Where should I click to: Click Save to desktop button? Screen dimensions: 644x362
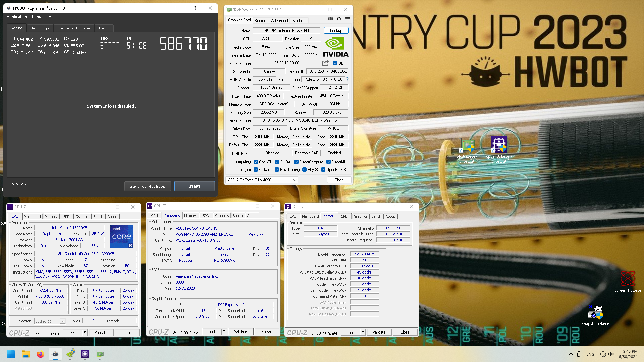(148, 186)
